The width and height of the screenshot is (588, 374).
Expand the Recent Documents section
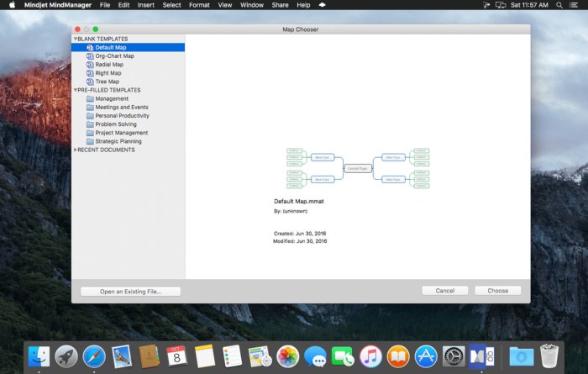coord(75,150)
